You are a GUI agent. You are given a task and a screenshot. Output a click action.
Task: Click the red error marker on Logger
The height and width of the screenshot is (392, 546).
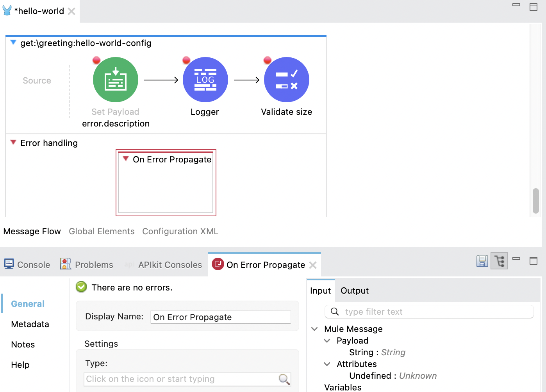point(186,60)
